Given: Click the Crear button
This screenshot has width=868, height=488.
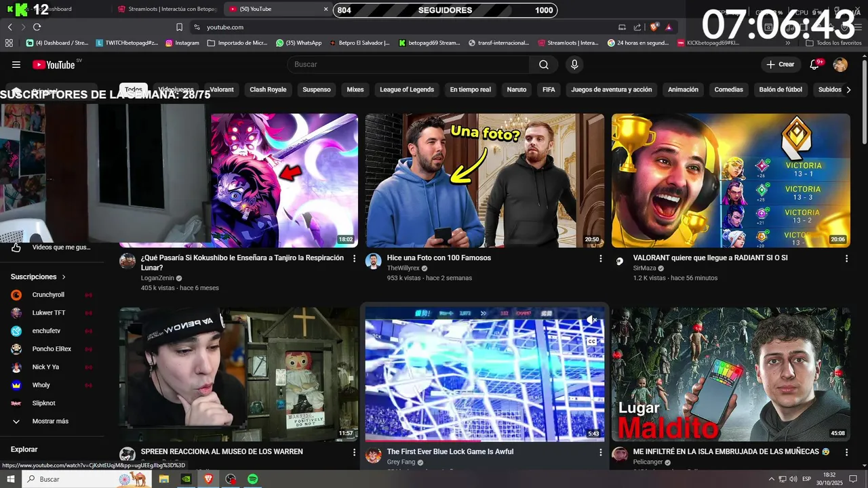Looking at the screenshot, I should [780, 64].
